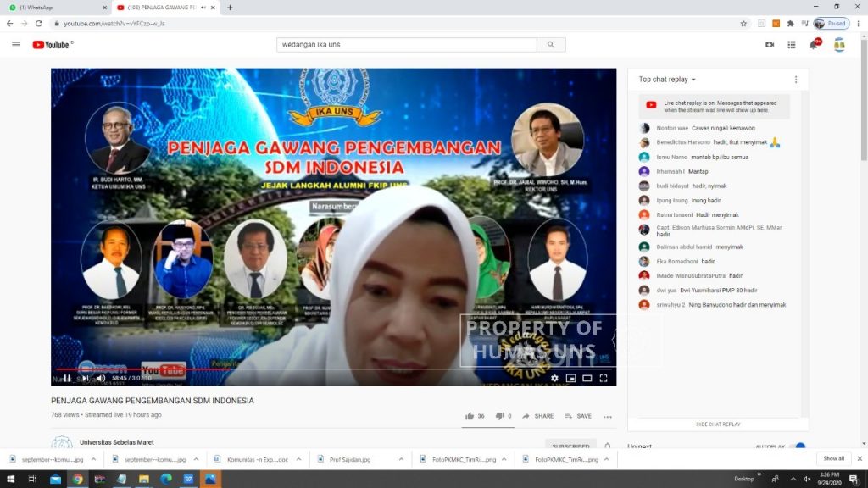The height and width of the screenshot is (488, 868).
Task: Open Chrome from the taskbar
Action: [x=77, y=480]
